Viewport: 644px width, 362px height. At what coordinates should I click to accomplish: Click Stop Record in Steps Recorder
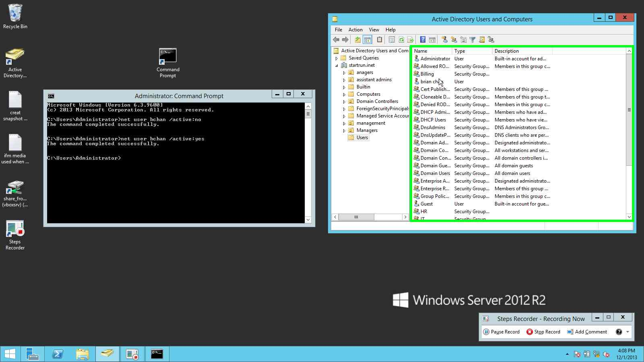(x=543, y=331)
